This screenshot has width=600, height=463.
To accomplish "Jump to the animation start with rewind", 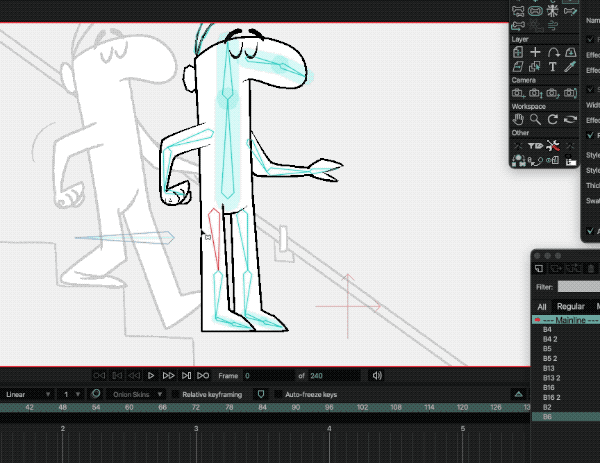I will 99,376.
